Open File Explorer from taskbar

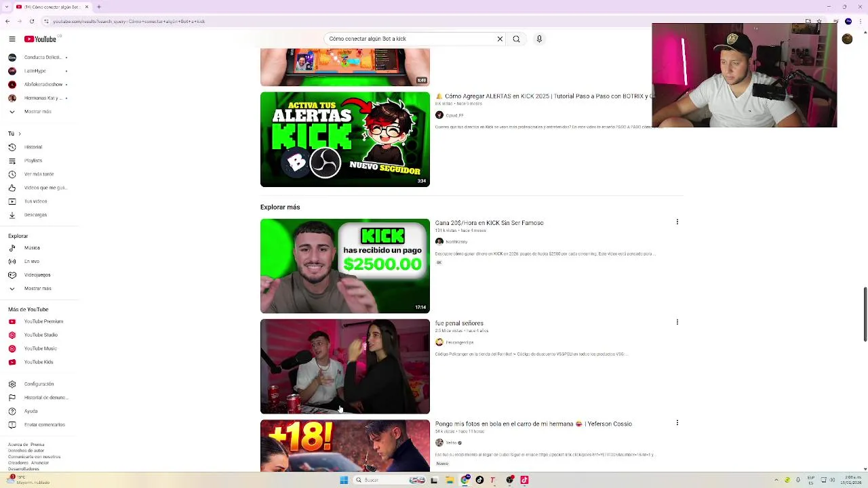(449, 480)
